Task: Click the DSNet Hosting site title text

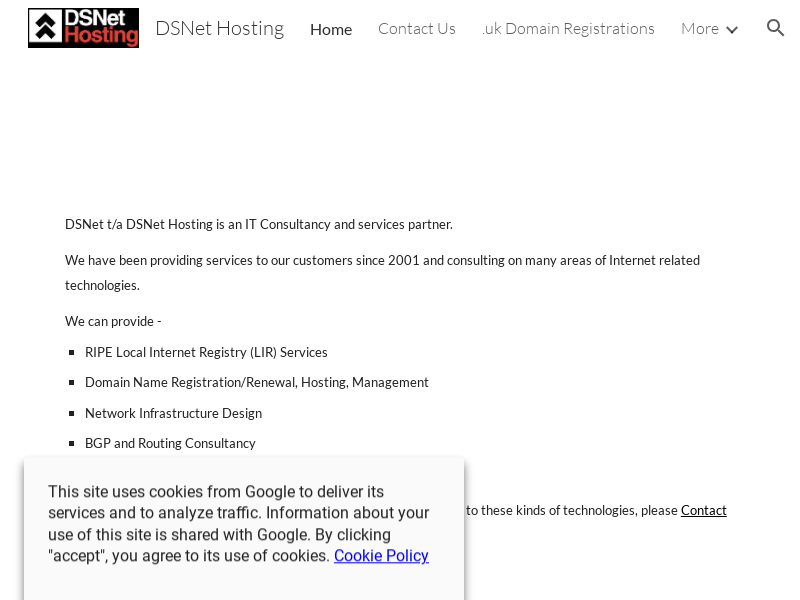Action: 219,29
